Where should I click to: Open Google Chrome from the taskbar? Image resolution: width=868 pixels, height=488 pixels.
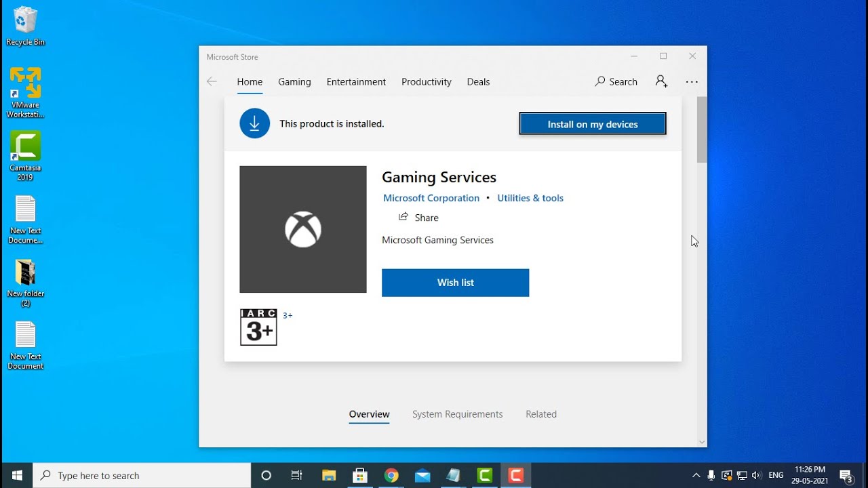coord(391,475)
